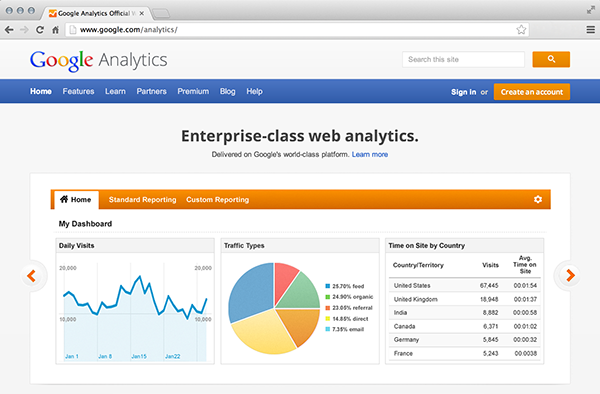
Task: Click Enterprise-class web analytics headline
Action: 300,136
